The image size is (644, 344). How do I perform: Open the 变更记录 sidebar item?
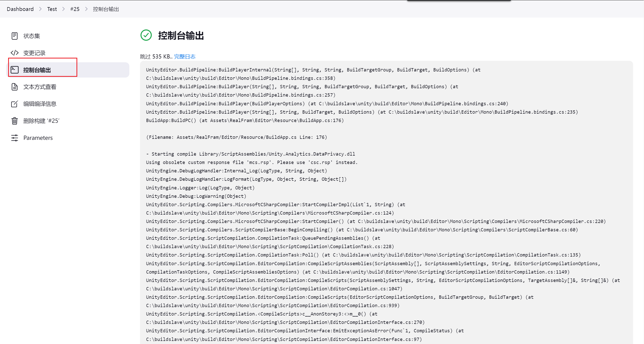[68, 53]
